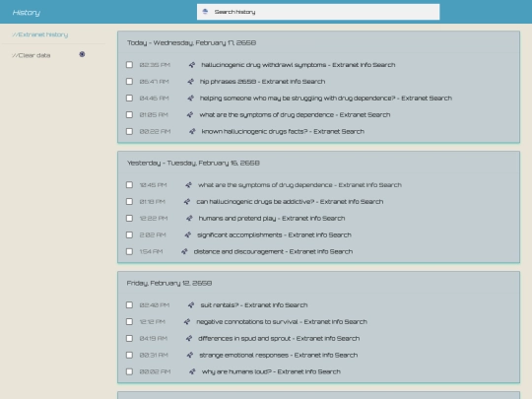This screenshot has width=532, height=399.
Task: Click the favicon beside humans and pretend play
Action: (x=189, y=218)
